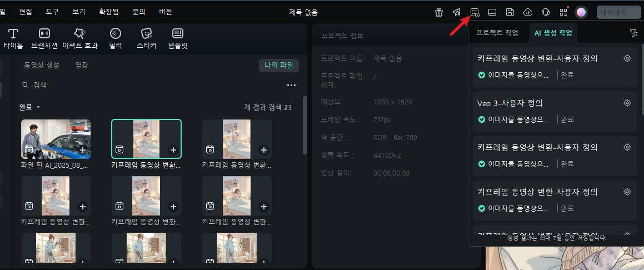Open the task list icon in title bar
The width and height of the screenshot is (644, 270).
pyautogui.click(x=475, y=12)
